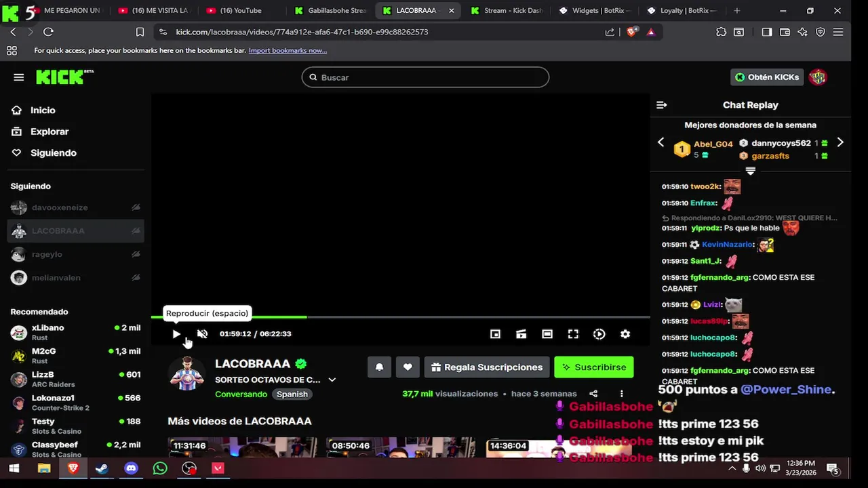Open recommended channel M2cG

pyautogui.click(x=75, y=356)
